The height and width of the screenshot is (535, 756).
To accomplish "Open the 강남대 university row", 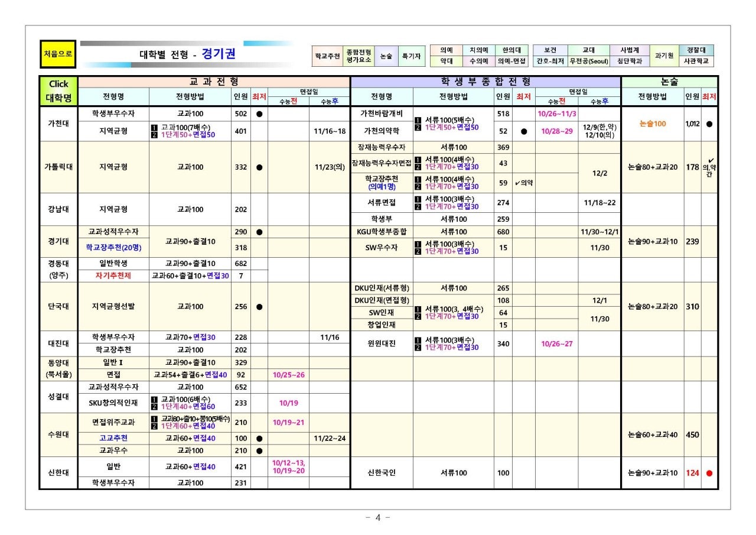I will click(x=59, y=209).
